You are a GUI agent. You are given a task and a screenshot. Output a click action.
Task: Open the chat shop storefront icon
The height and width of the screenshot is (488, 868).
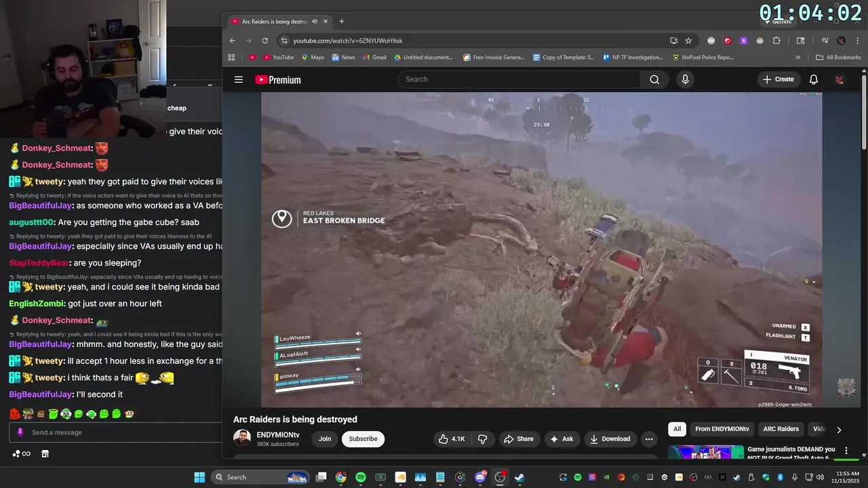(x=45, y=453)
